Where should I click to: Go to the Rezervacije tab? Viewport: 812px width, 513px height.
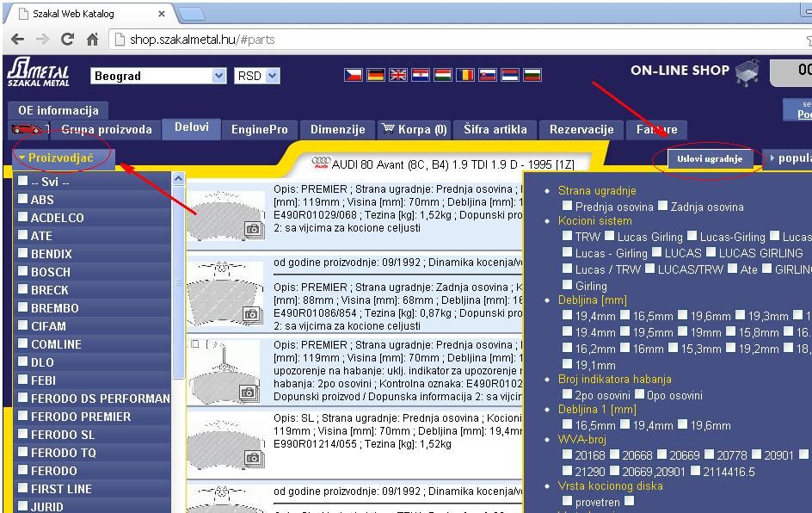[581, 130]
